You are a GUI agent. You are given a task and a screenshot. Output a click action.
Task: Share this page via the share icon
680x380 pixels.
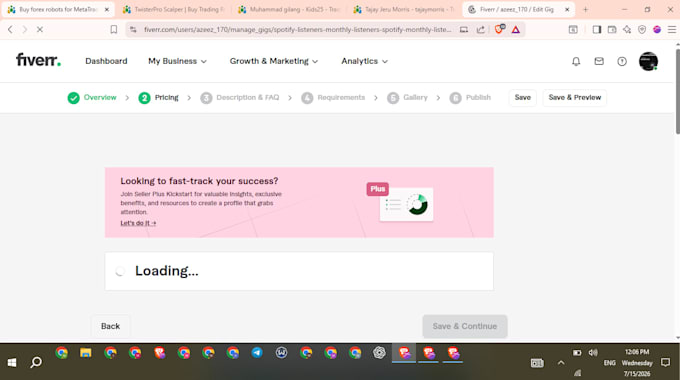pos(481,29)
